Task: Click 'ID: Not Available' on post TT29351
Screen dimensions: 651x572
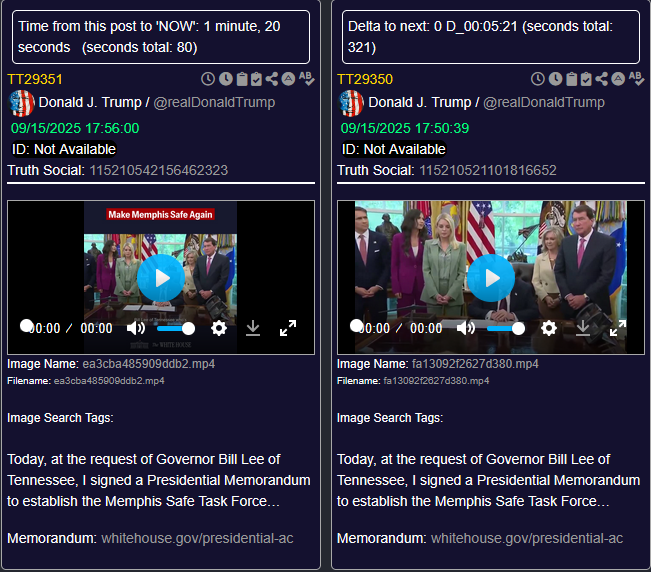Action: (64, 149)
